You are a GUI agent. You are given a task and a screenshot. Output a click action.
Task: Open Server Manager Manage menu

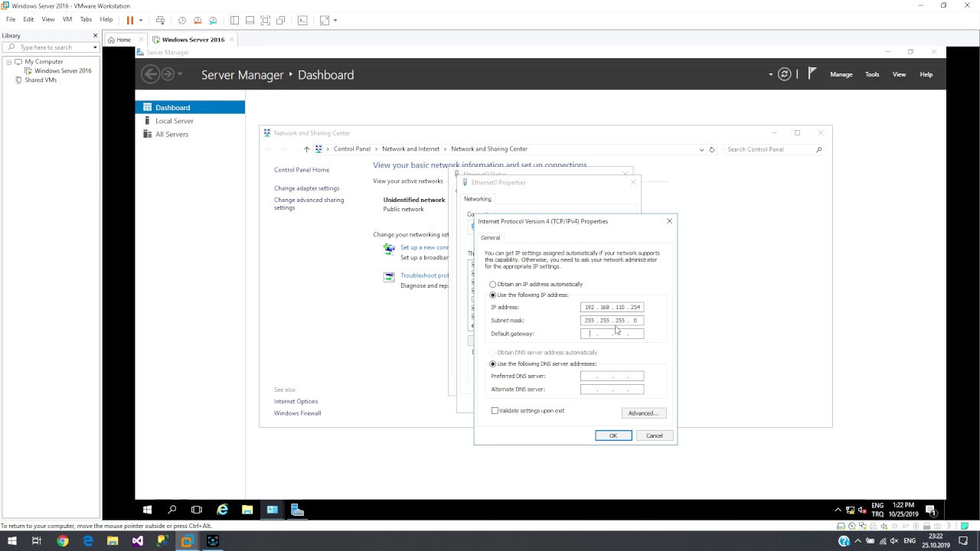[x=841, y=74]
